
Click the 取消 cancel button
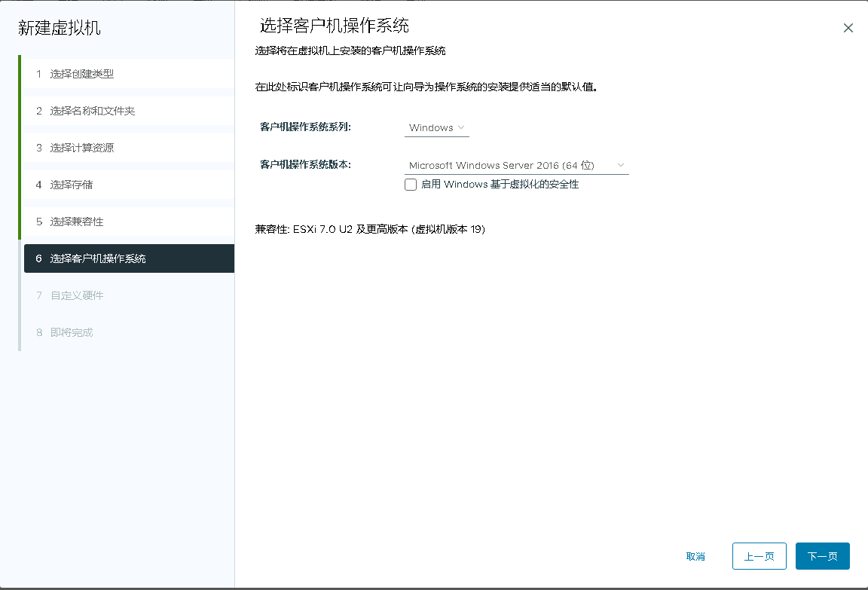(x=695, y=556)
